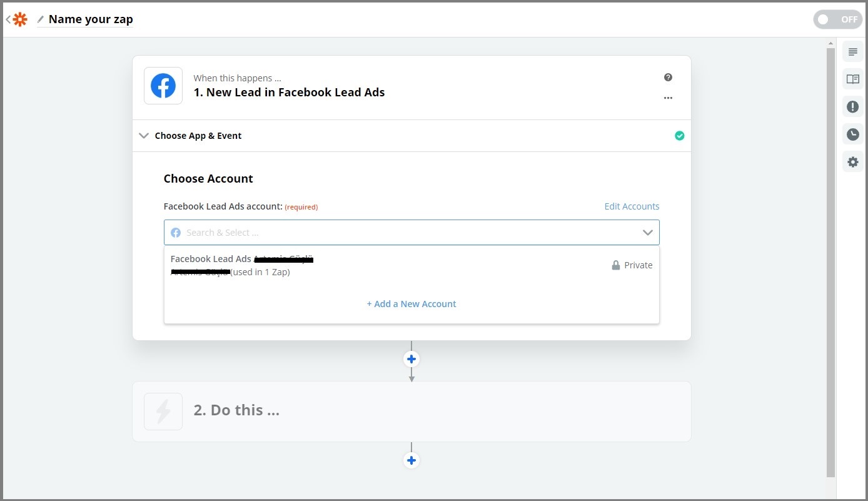Screen dimensions: 868x501
Task: Open the Facebook app icon in step 1
Action: (163, 86)
